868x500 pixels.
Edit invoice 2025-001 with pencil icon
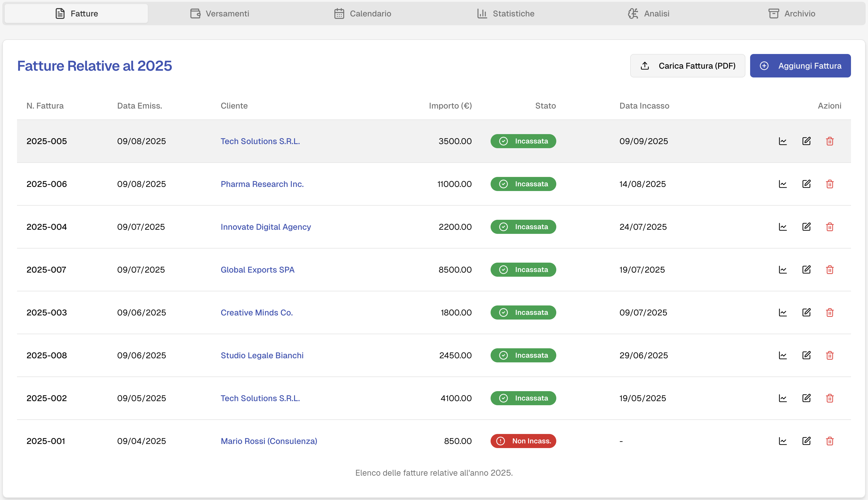[806, 441]
